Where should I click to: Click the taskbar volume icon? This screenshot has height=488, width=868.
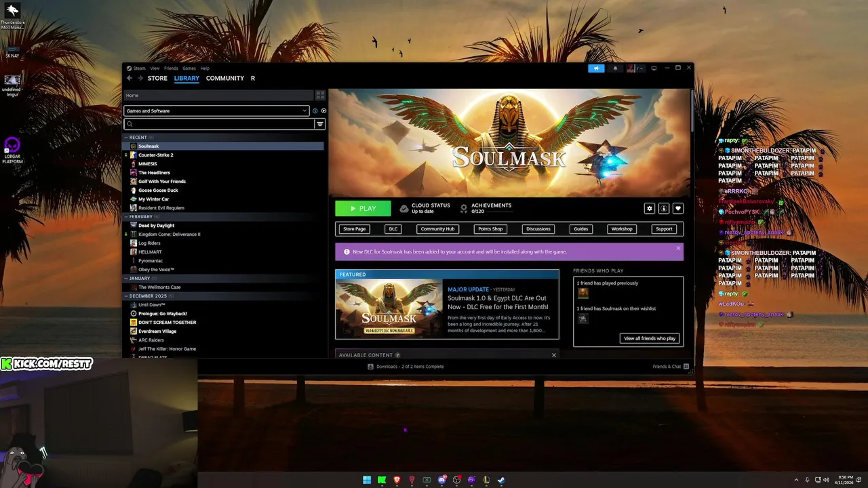pyautogui.click(x=826, y=480)
